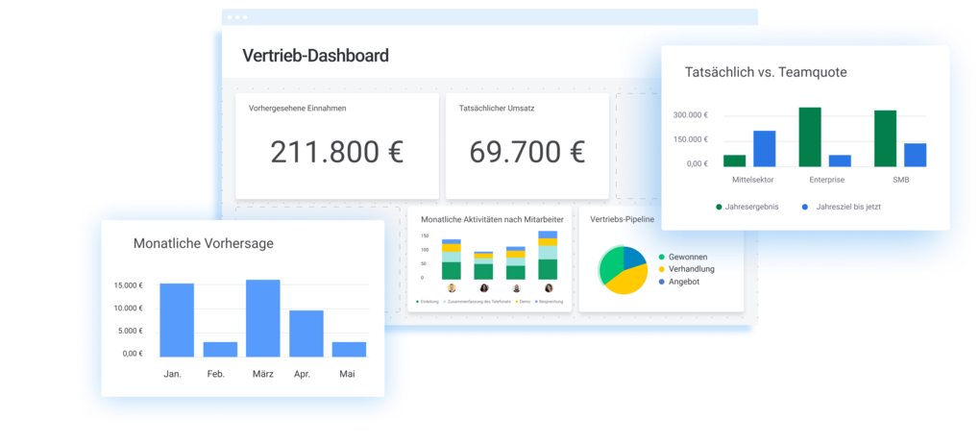The width and height of the screenshot is (980, 445).
Task: Click the blue Jahresziel bis jetzt legend marker
Action: [x=805, y=207]
